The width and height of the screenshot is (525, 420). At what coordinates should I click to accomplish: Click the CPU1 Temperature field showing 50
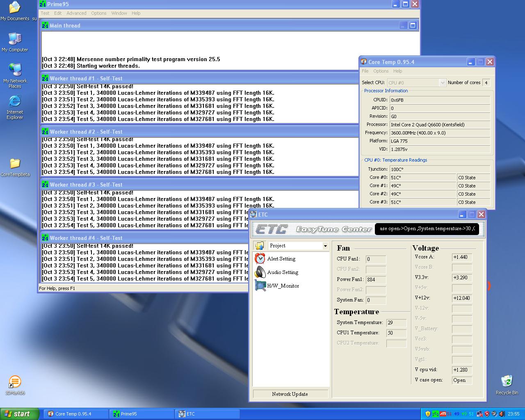pyautogui.click(x=396, y=333)
